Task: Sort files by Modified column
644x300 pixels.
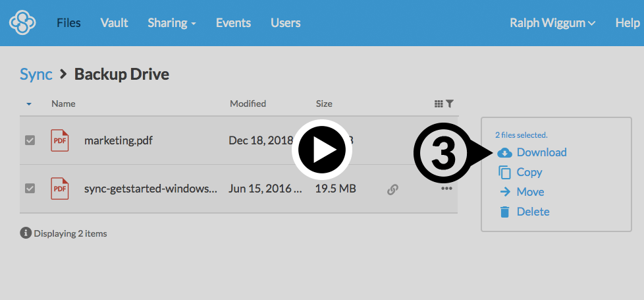Action: (x=248, y=104)
